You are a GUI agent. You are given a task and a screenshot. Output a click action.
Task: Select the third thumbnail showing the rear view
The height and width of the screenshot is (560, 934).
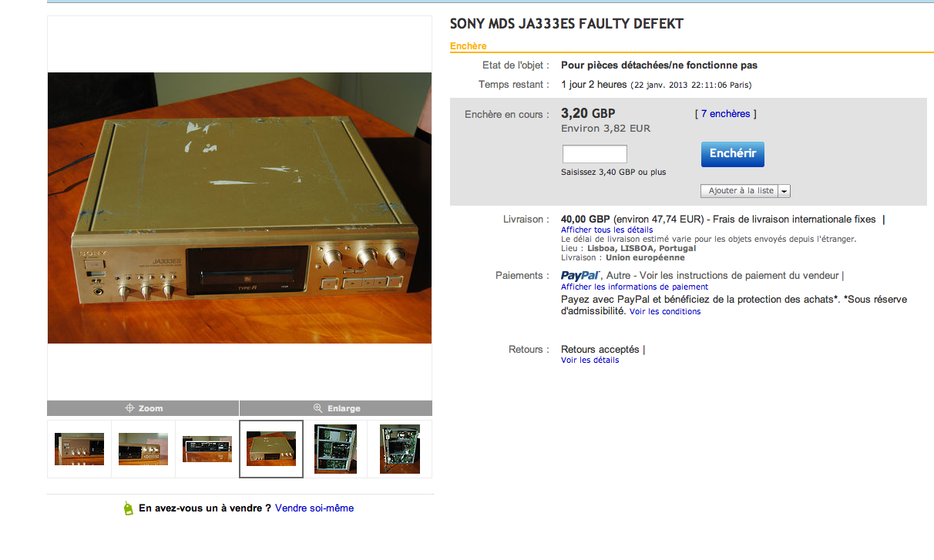pos(207,449)
